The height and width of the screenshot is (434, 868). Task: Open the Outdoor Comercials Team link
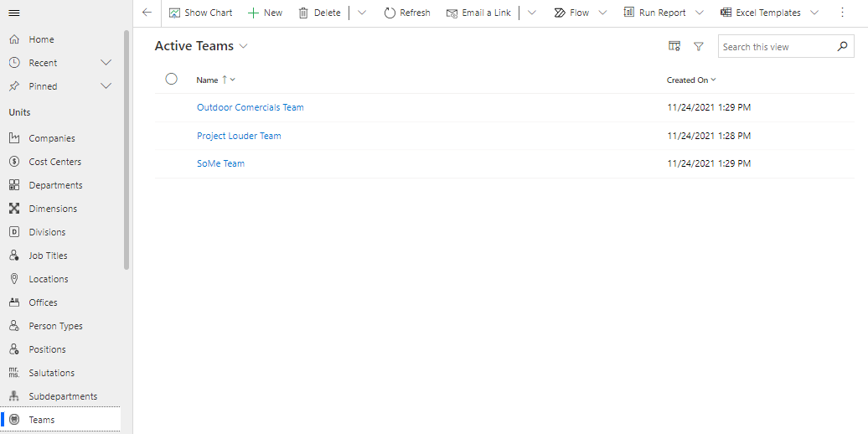[250, 107]
